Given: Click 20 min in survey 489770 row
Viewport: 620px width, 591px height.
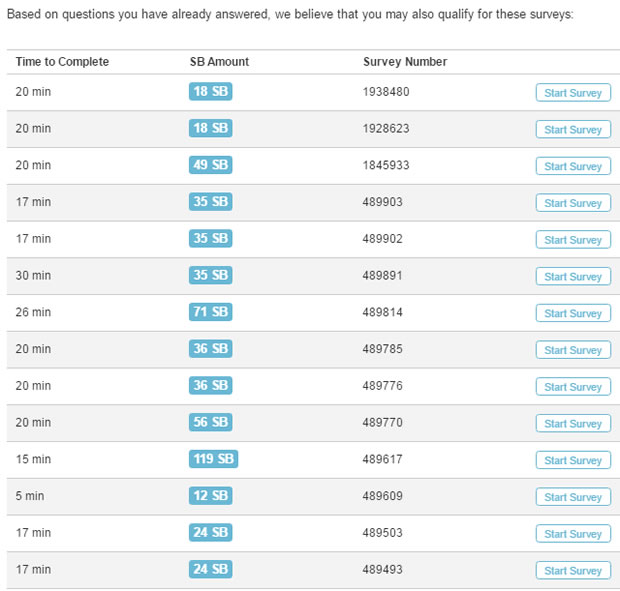Looking at the screenshot, I should point(33,423).
